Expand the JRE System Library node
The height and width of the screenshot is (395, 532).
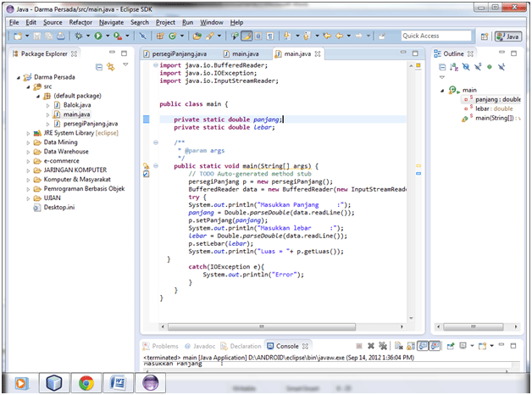click(28, 133)
